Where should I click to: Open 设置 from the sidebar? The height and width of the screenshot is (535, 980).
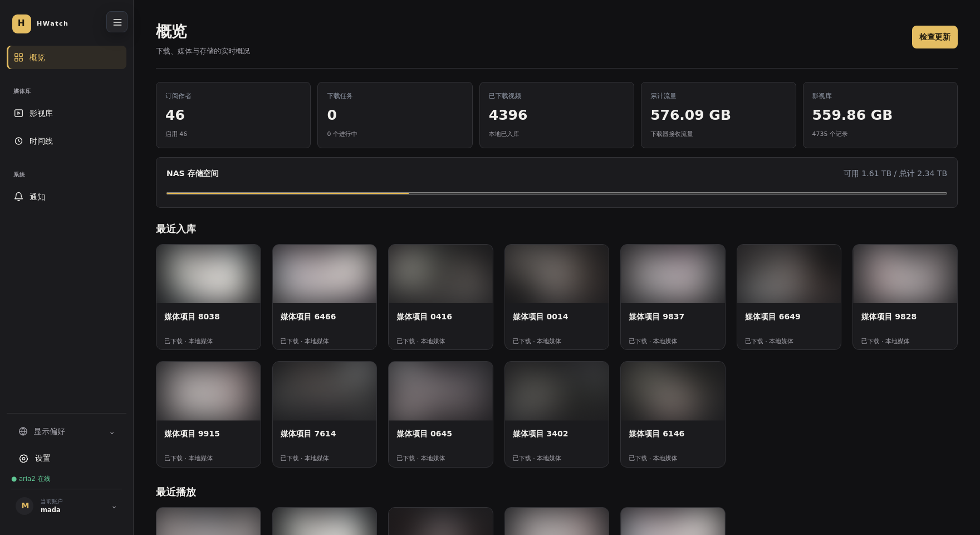click(x=67, y=458)
